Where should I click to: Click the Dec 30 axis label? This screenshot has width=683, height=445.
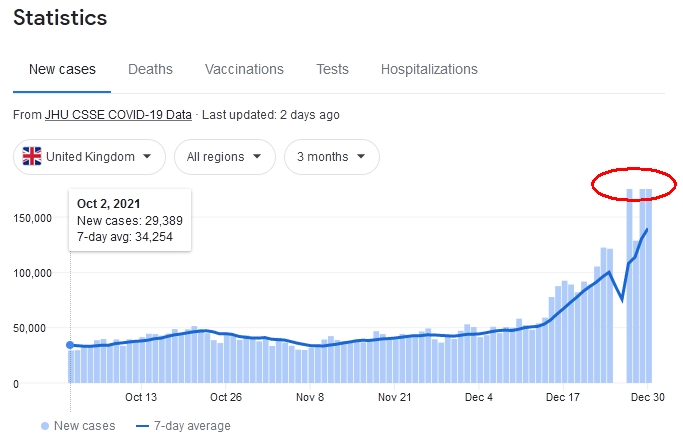(x=648, y=397)
